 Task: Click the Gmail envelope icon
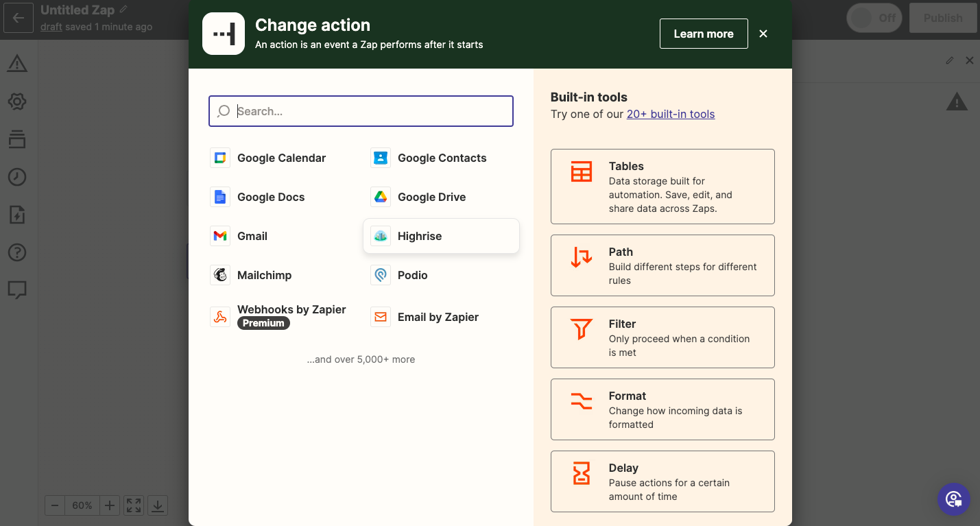coord(220,236)
